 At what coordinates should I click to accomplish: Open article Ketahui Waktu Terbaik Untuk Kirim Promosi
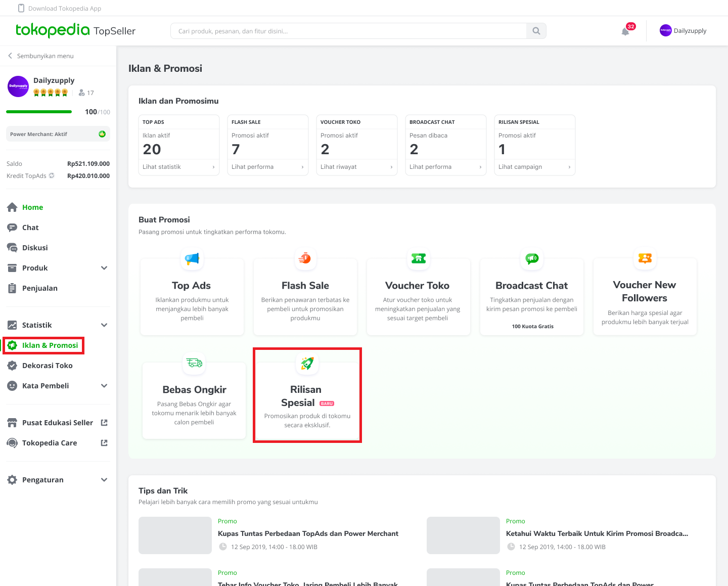pyautogui.click(x=597, y=533)
